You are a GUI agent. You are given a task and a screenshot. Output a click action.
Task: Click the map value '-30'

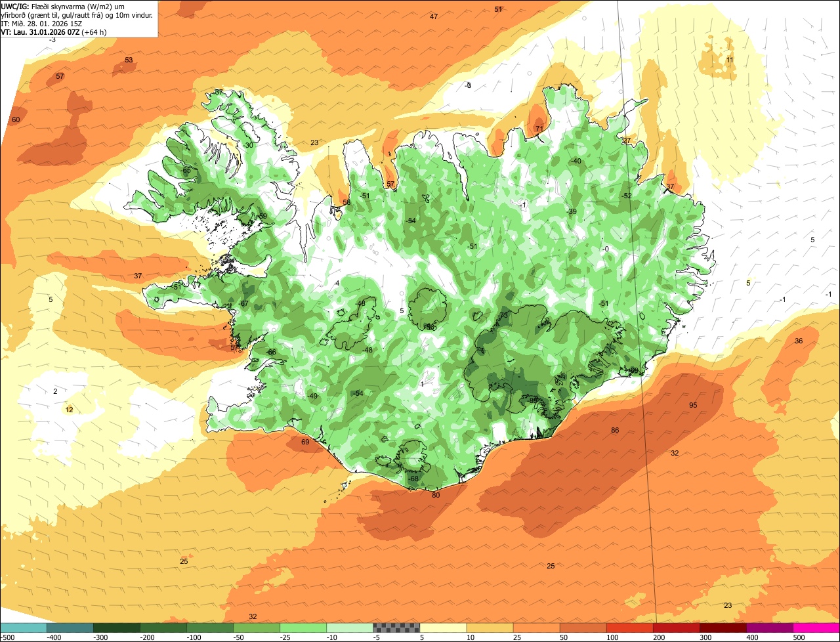[x=247, y=145]
